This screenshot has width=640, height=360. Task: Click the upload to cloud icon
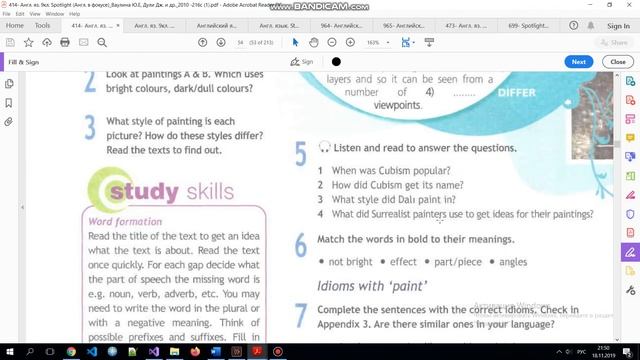(47, 42)
